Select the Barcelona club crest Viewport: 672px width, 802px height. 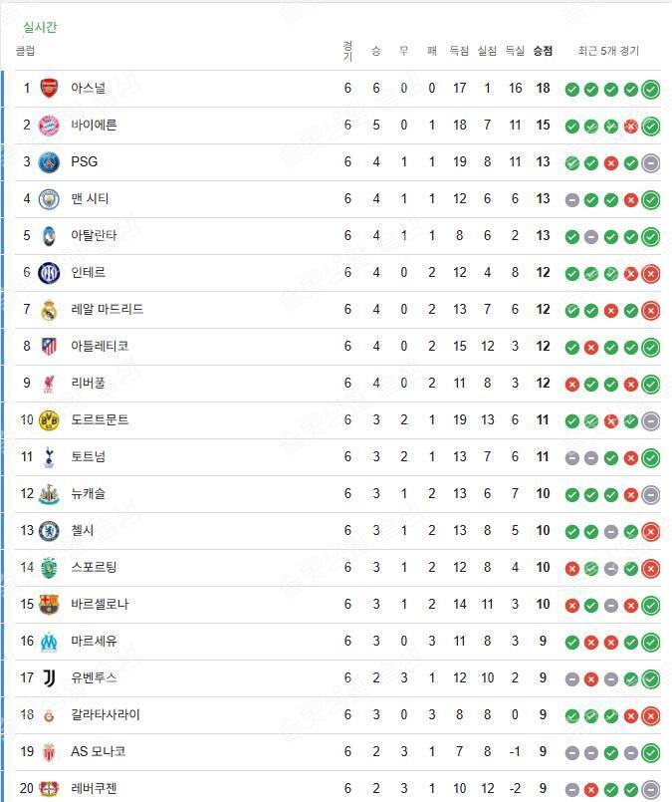click(x=49, y=605)
